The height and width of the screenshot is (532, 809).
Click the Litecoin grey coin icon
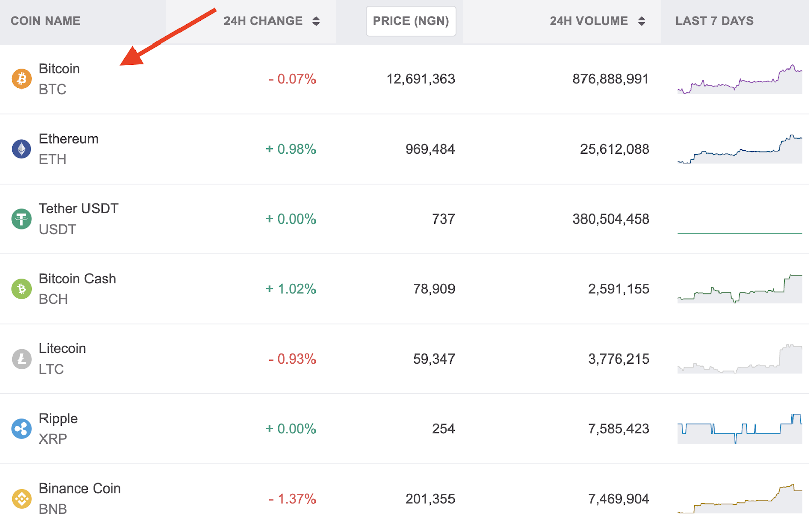pyautogui.click(x=22, y=359)
